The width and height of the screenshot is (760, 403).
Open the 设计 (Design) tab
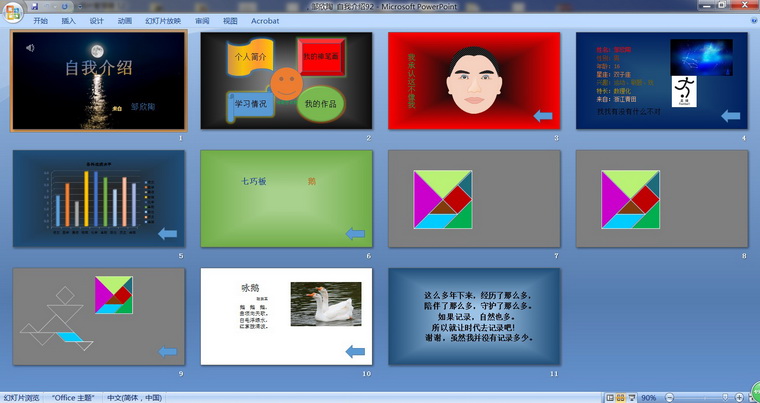click(x=96, y=20)
